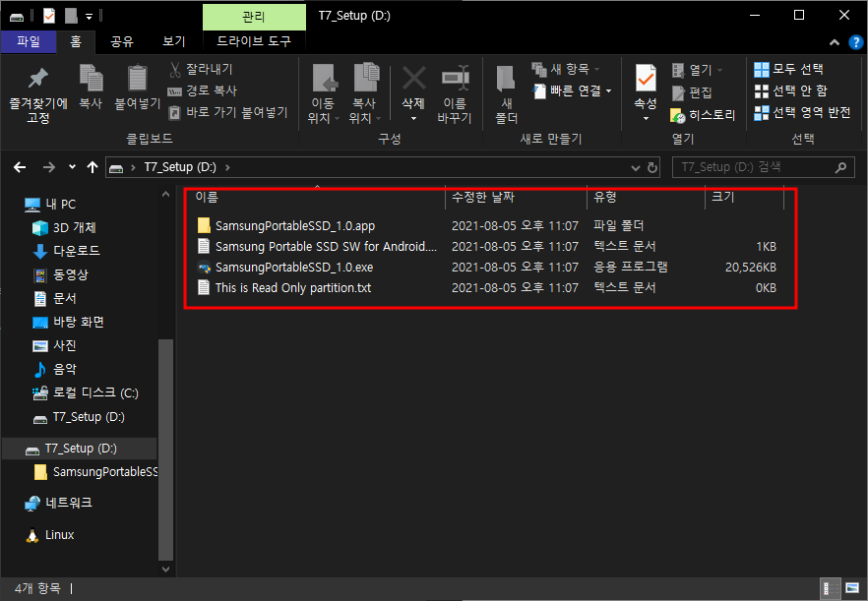The width and height of the screenshot is (868, 601).
Task: Switch to large icons view in status bar
Action: pos(852,588)
